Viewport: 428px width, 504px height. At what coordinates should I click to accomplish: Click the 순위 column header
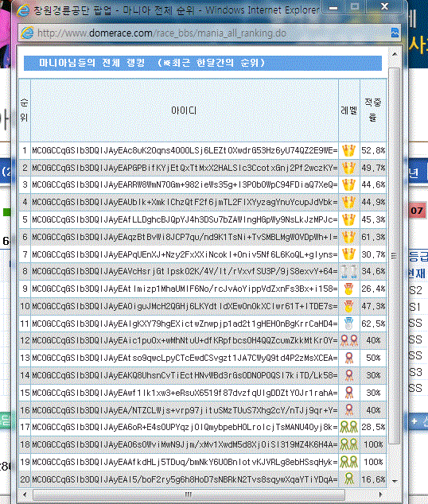(24, 110)
